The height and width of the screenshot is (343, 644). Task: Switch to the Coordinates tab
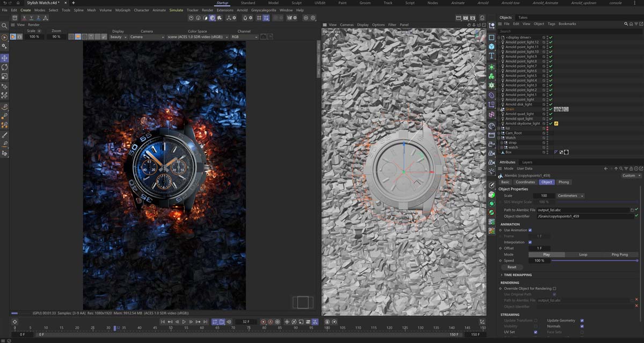pos(525,182)
